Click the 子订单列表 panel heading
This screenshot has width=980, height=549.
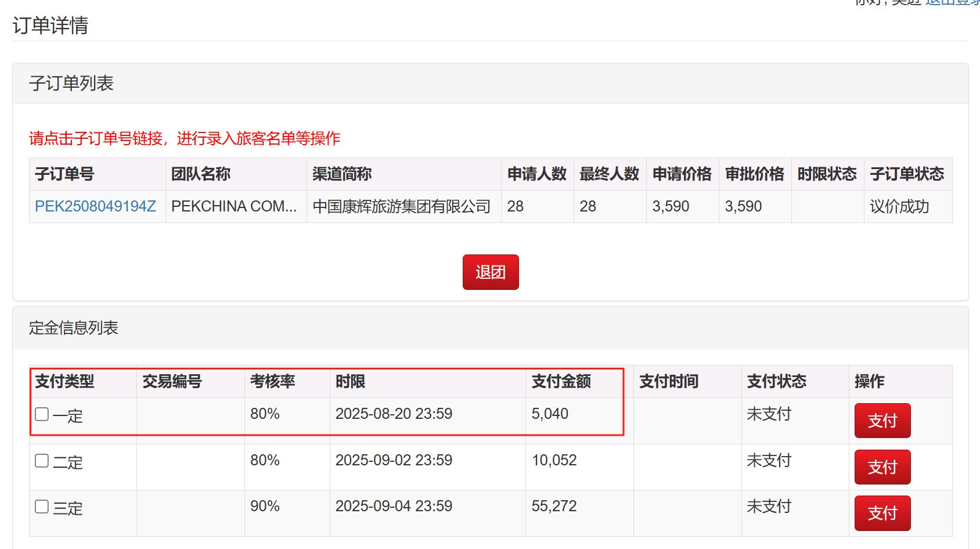pos(71,83)
